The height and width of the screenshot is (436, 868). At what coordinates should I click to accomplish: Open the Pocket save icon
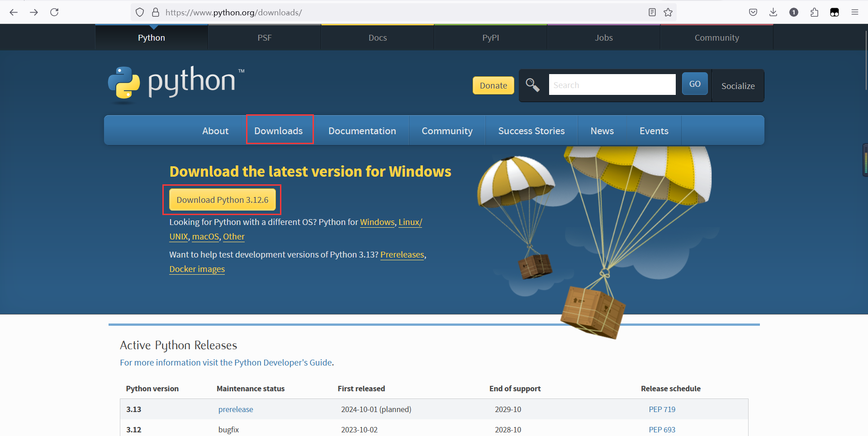(753, 12)
